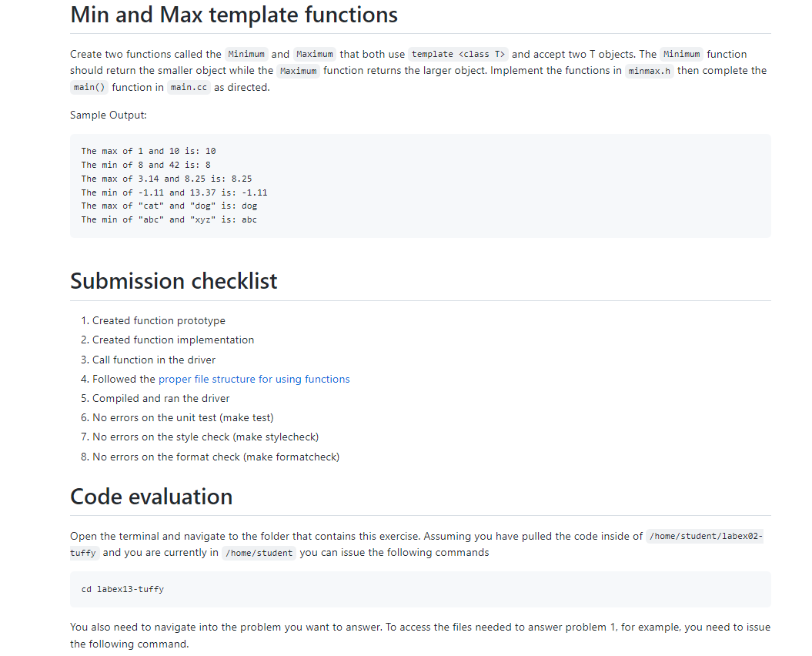812x656 pixels.
Task: Click the cd labex13-tuffy command block
Action: 123,588
